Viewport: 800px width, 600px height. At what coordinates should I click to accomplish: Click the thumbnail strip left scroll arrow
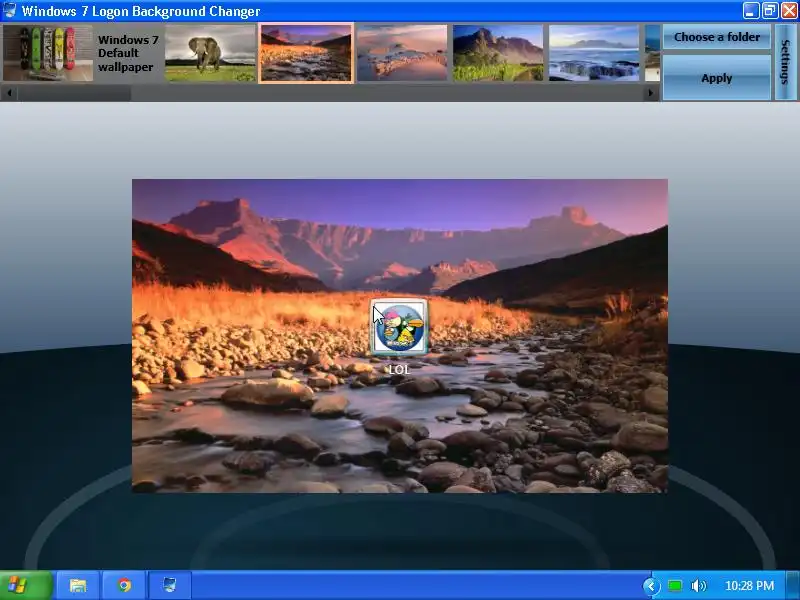pyautogui.click(x=9, y=93)
